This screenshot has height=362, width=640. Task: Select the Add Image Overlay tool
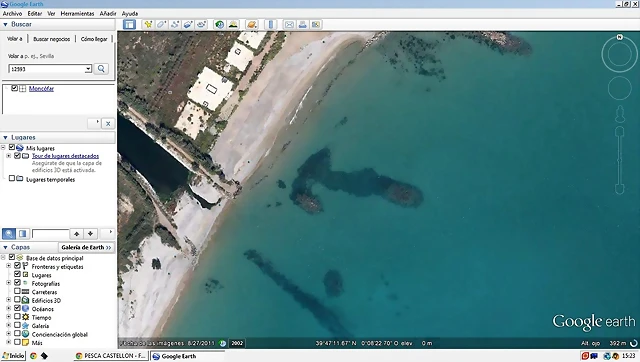click(188, 24)
